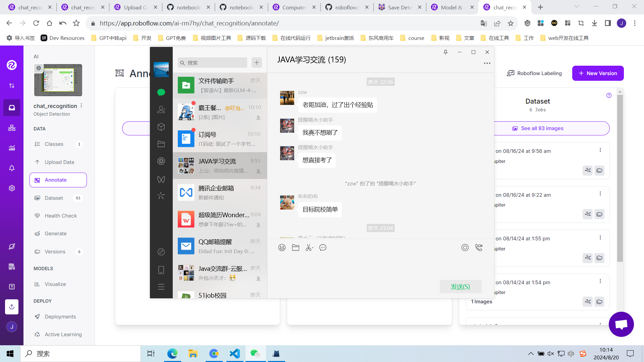This screenshot has width=644, height=362.
Task: Open the send-file folder icon in chat toolbar
Action: (x=296, y=248)
